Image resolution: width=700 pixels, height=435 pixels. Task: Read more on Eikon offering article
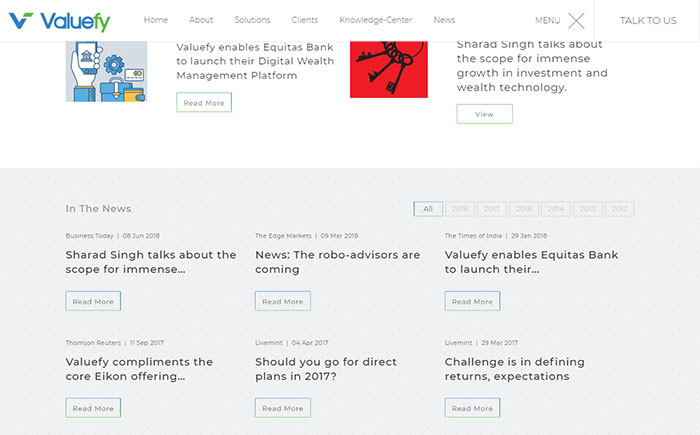click(93, 408)
